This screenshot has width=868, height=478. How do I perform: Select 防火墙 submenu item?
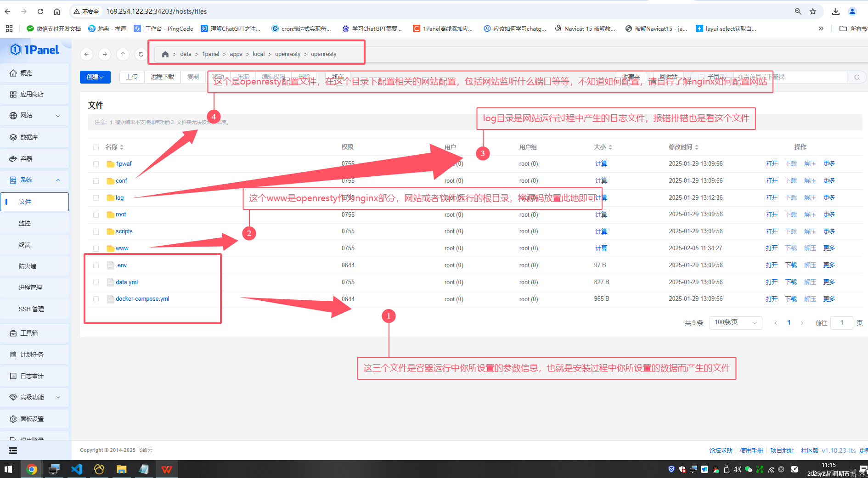click(35, 266)
